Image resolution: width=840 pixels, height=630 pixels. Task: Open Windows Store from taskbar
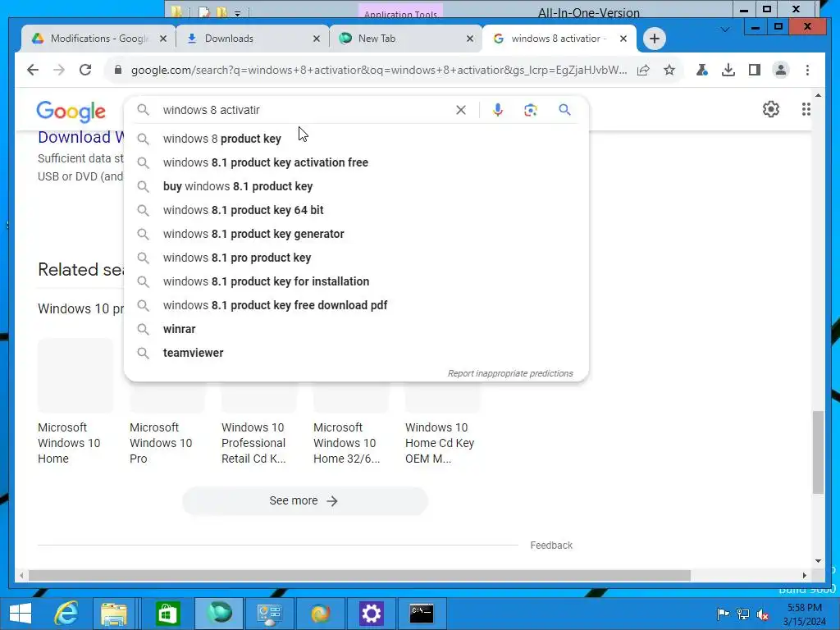point(167,614)
